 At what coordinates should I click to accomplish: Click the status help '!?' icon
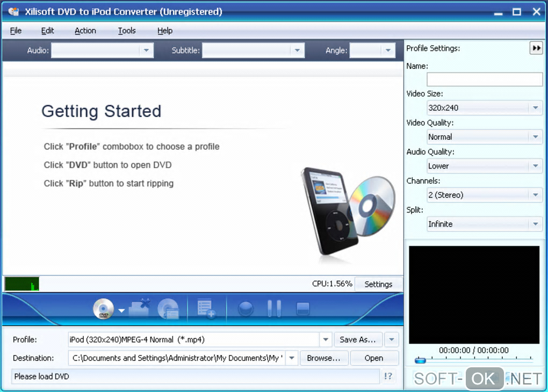tap(388, 376)
